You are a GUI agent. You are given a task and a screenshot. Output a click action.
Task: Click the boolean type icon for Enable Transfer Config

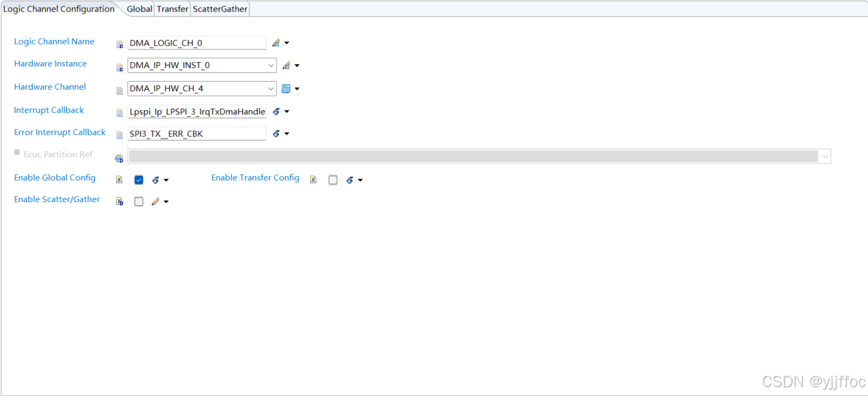pos(313,180)
